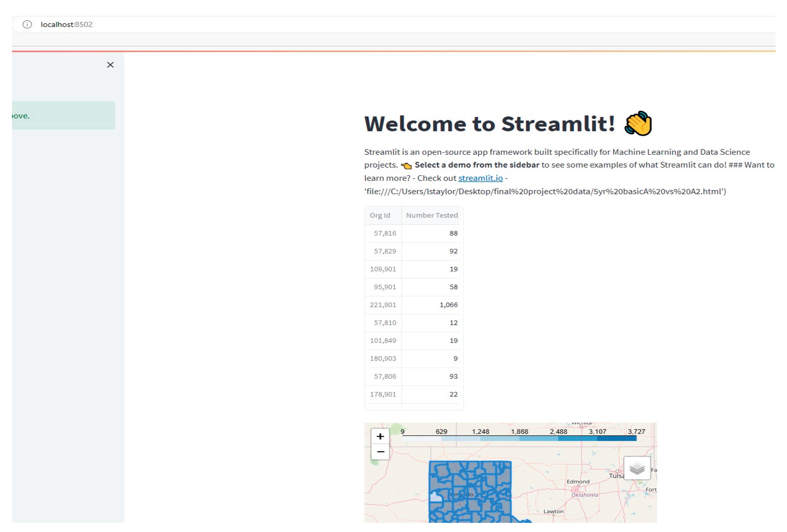Click the Tulsa label on the map
This screenshot has width=787, height=532.
(616, 476)
